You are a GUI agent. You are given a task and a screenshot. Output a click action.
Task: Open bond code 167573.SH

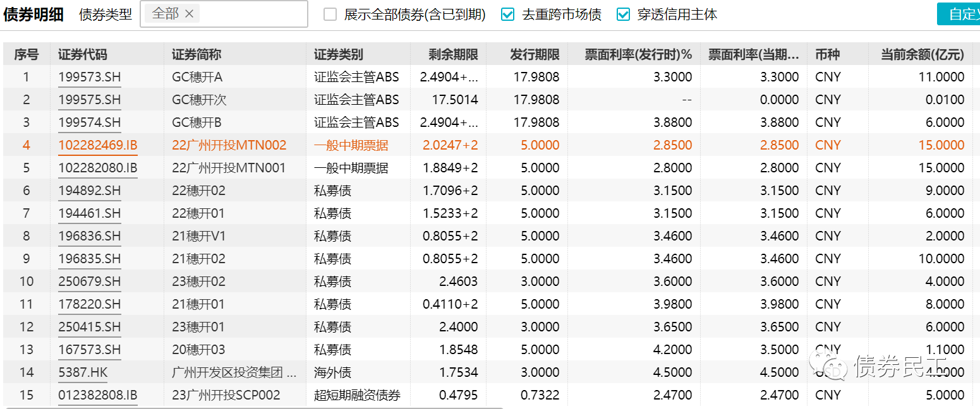(89, 350)
